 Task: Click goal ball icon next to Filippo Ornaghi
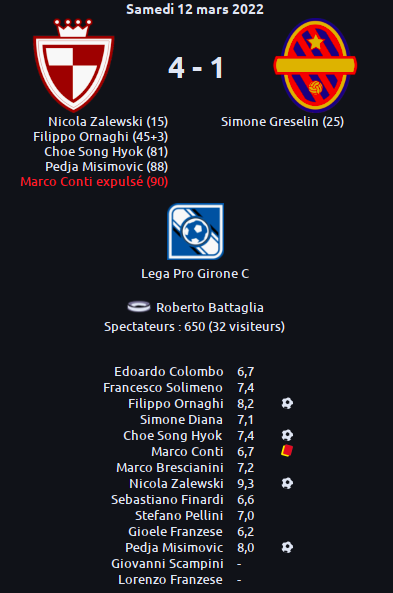pyautogui.click(x=287, y=403)
